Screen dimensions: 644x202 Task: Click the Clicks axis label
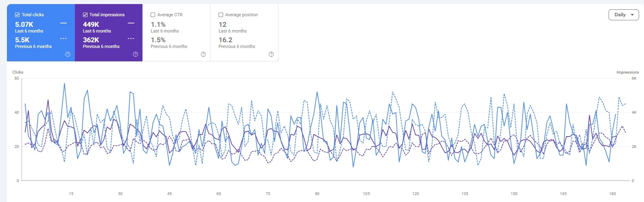[x=18, y=72]
